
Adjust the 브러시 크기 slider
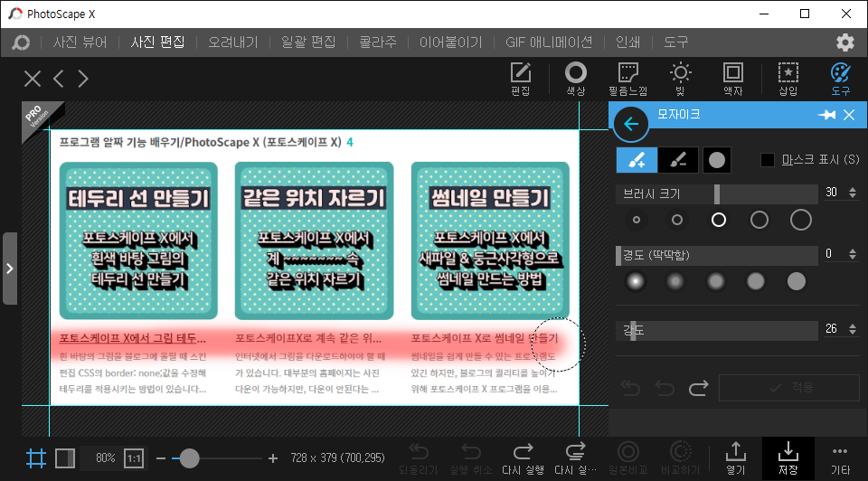(x=717, y=193)
